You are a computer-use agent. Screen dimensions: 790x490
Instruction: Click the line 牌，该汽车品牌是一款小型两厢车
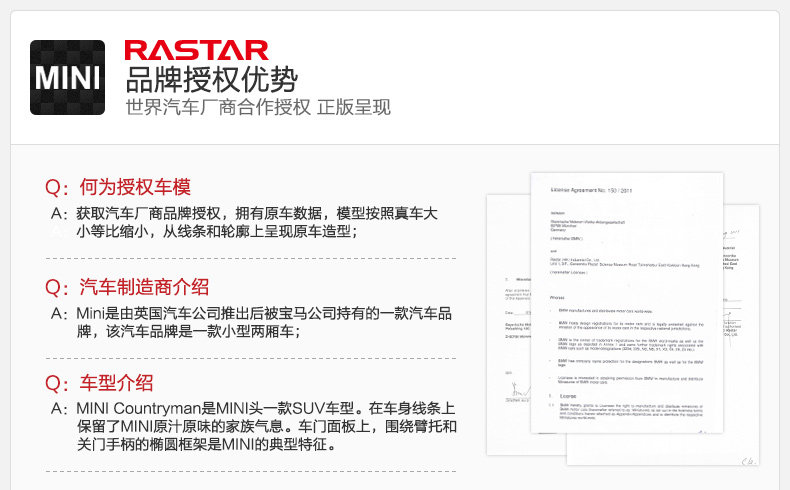[188, 331]
